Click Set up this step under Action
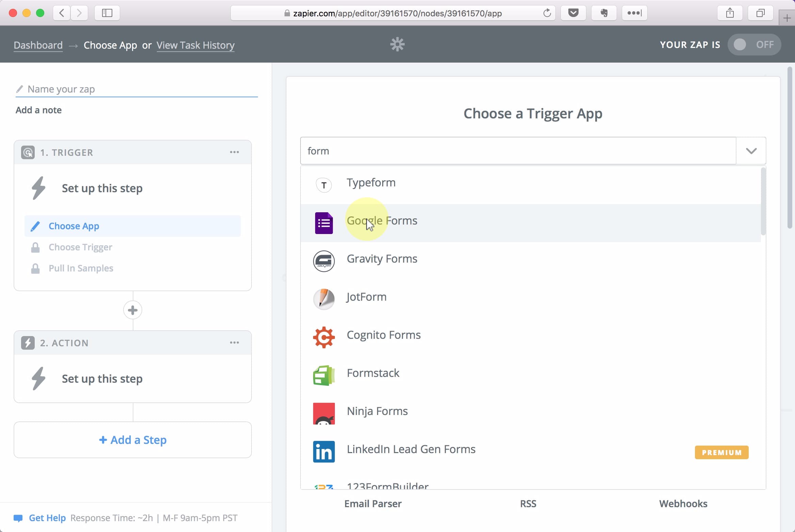The width and height of the screenshot is (795, 532). [x=102, y=379]
